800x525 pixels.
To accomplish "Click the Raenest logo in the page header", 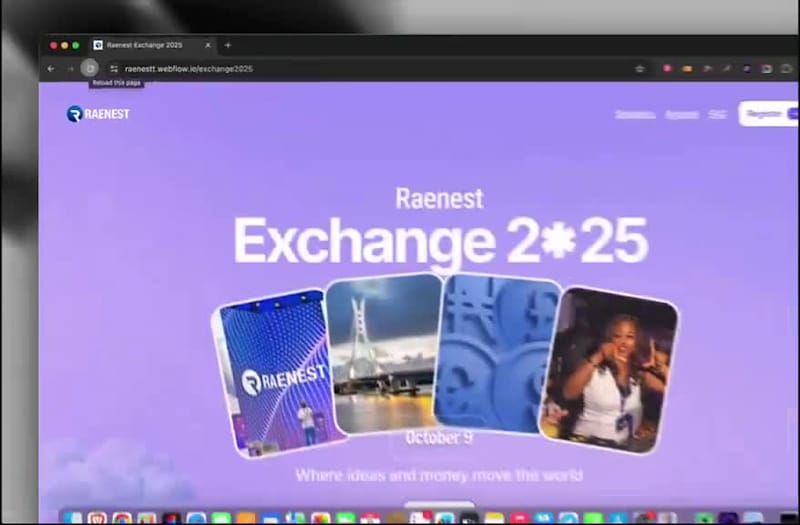I will click(x=98, y=114).
